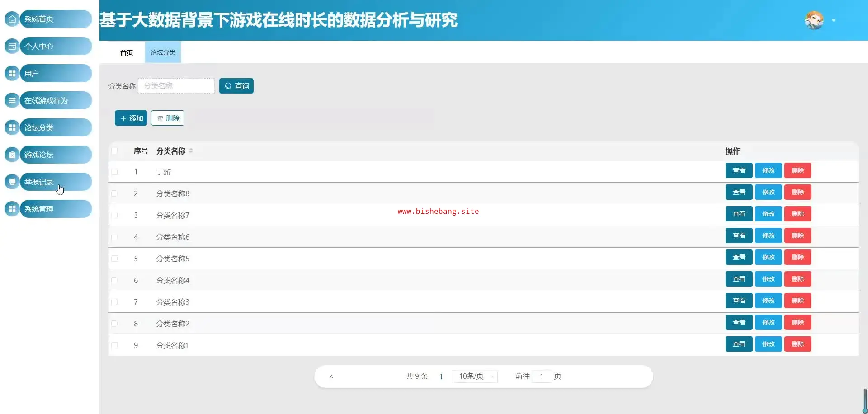
Task: Check the checkbox for row 分类名称1
Action: coord(114,345)
